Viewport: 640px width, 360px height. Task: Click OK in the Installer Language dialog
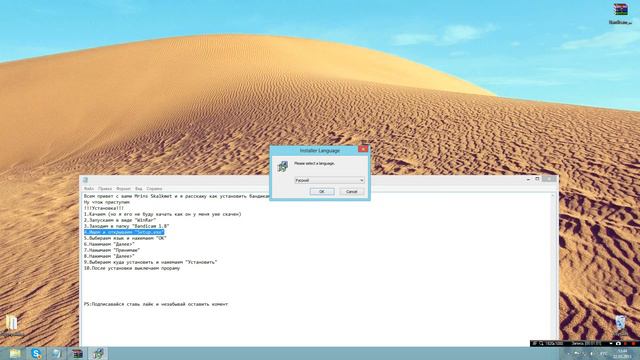322,191
